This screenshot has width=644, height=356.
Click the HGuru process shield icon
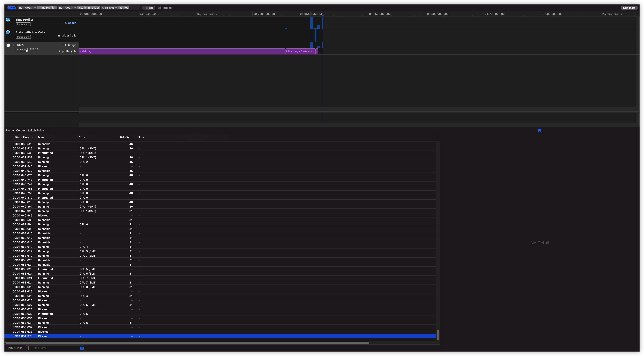pos(8,45)
